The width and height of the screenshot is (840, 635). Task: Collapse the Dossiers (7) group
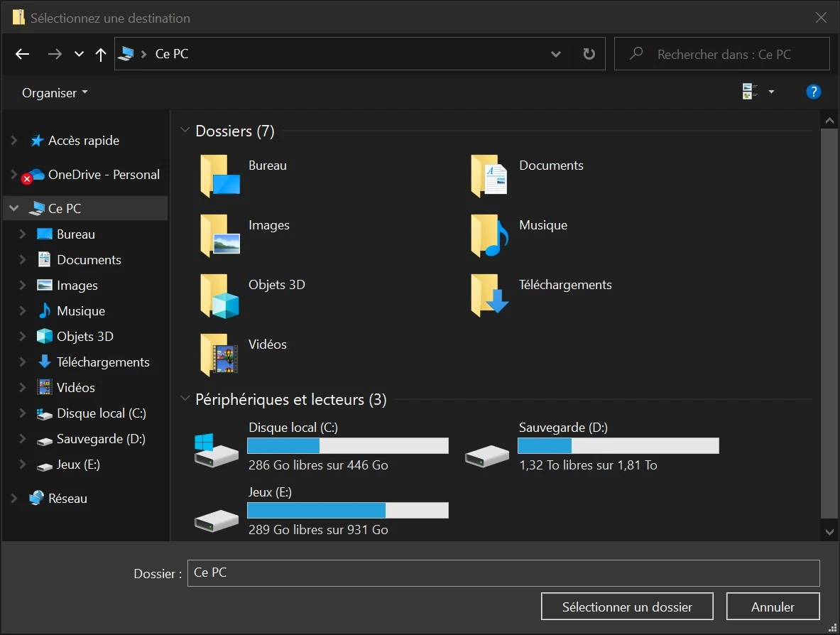[x=185, y=130]
